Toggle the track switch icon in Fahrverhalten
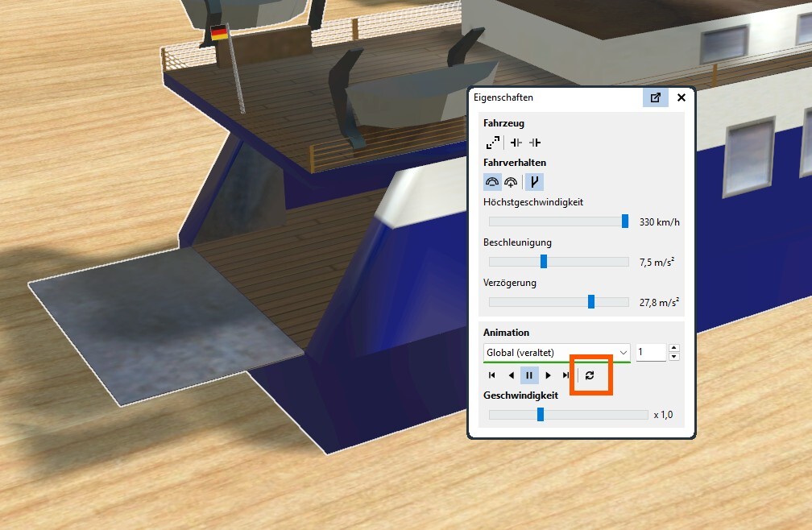 [534, 182]
